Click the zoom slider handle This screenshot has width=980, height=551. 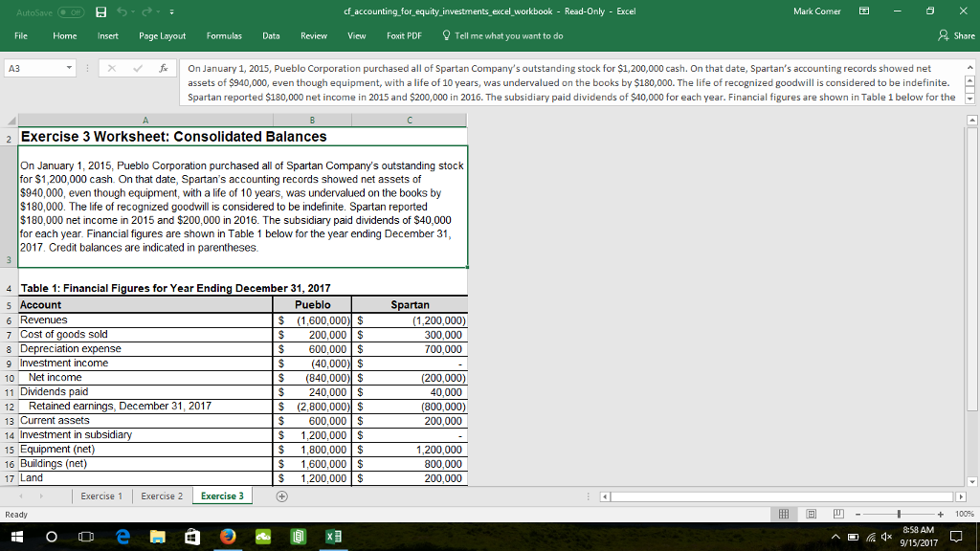[x=898, y=514]
